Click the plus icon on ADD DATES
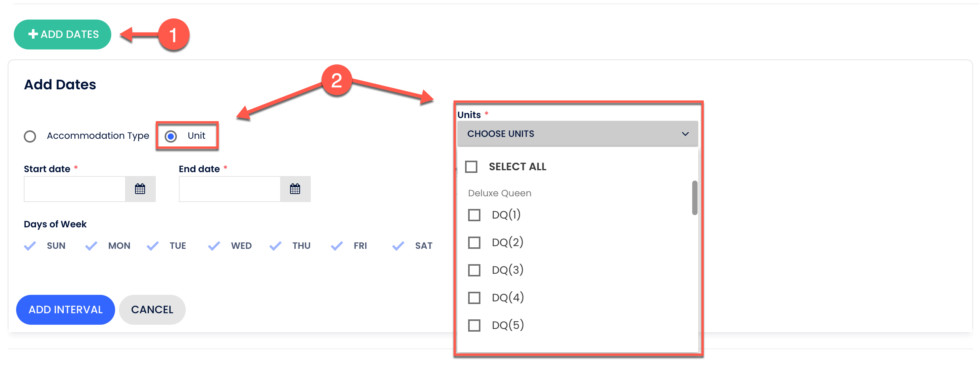The image size is (980, 365). 32,34
